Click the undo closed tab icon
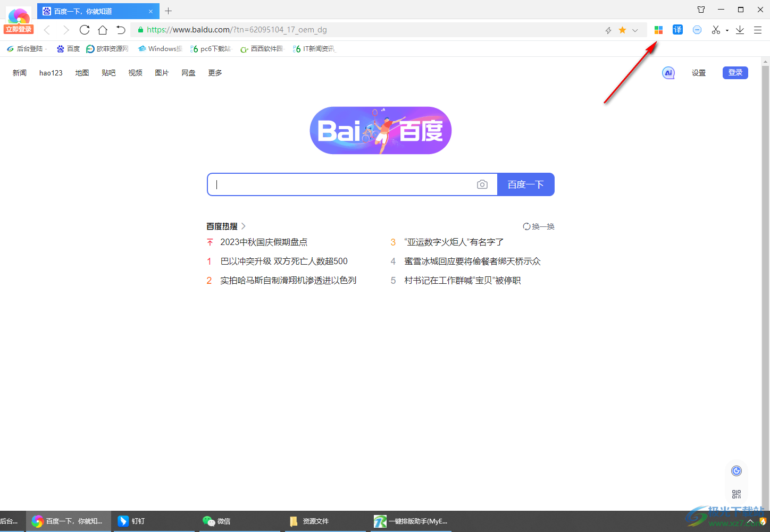 click(121, 30)
